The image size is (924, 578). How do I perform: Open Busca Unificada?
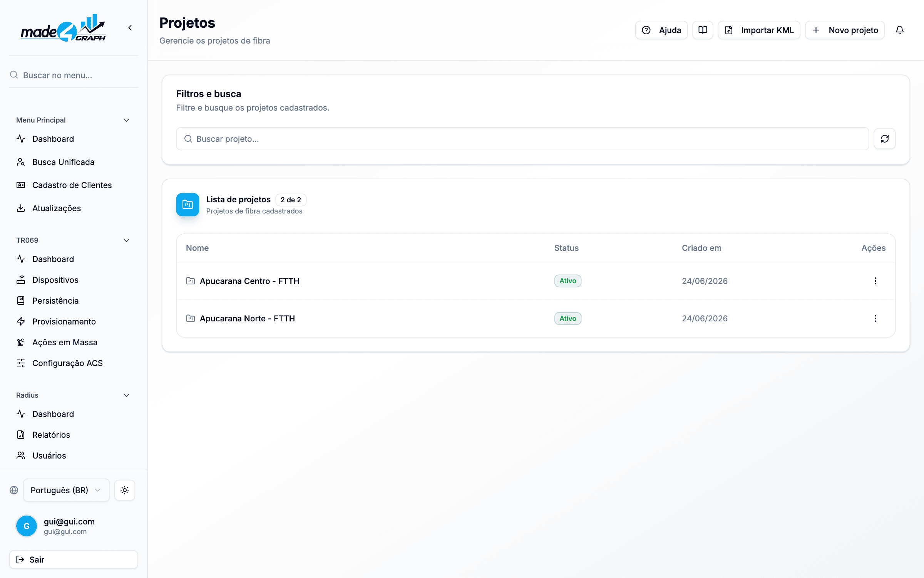tap(73, 162)
